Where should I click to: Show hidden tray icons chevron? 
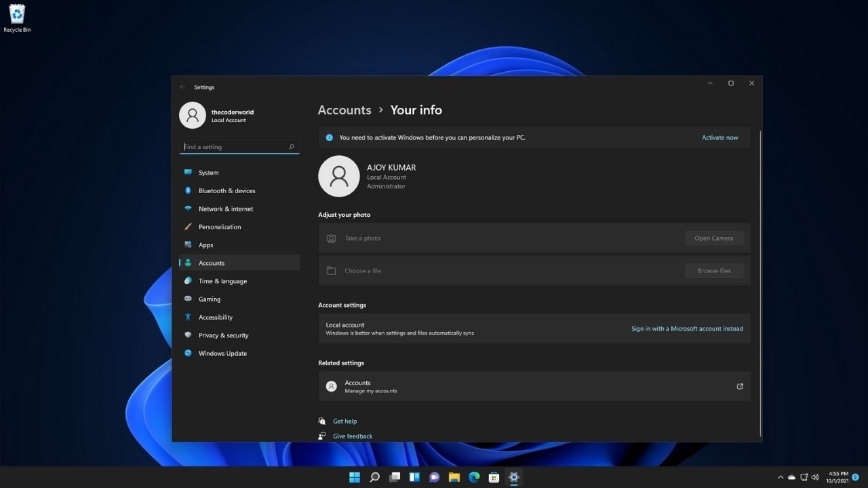pos(781,477)
